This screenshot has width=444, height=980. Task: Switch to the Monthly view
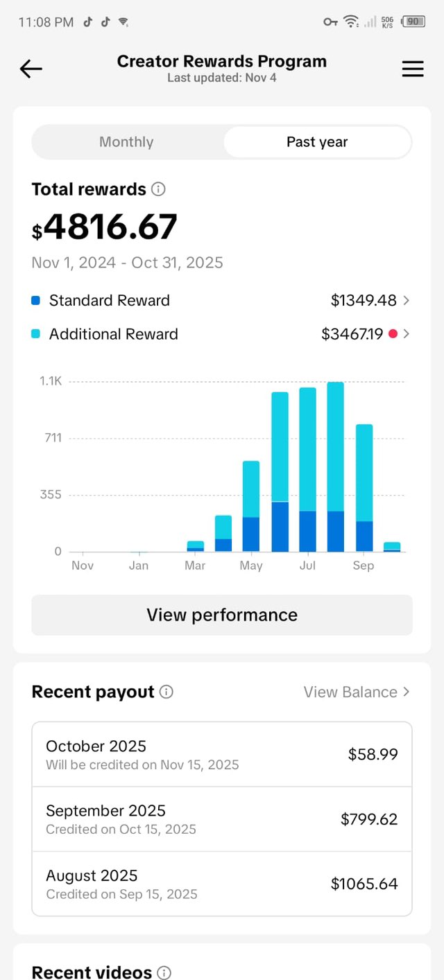[x=126, y=142]
